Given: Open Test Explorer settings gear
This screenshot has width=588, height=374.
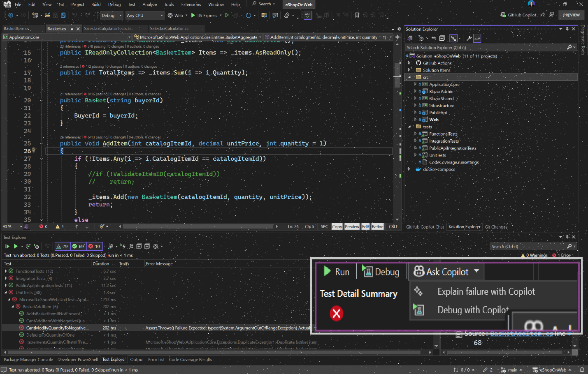Looking at the screenshot, I should pos(156,246).
